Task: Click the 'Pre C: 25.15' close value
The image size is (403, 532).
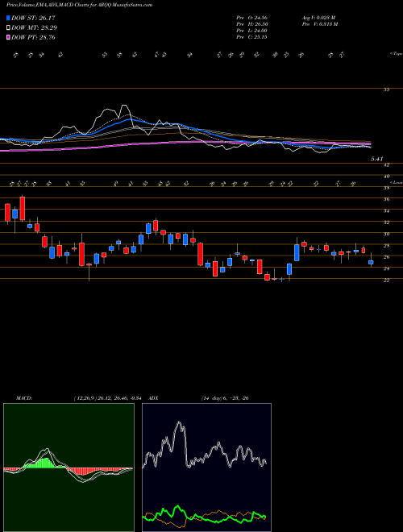Action: pyautogui.click(x=252, y=37)
